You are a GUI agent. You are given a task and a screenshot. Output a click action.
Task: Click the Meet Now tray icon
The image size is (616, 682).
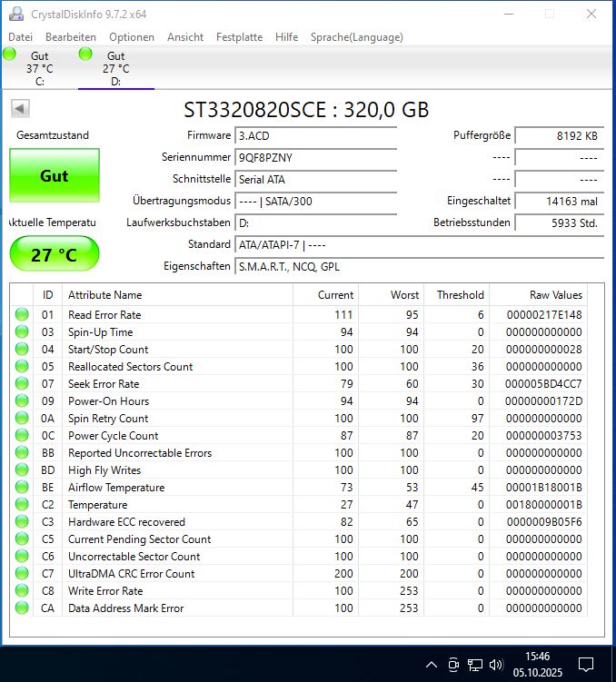pos(453,665)
